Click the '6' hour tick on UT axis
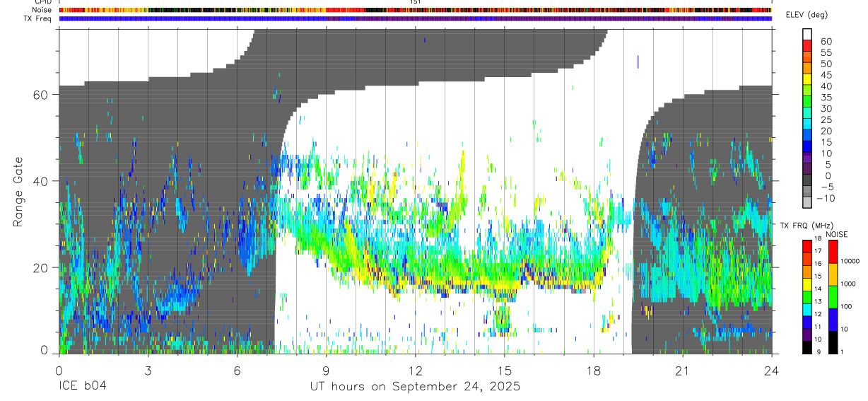This screenshot has width=868, height=401. click(x=237, y=371)
